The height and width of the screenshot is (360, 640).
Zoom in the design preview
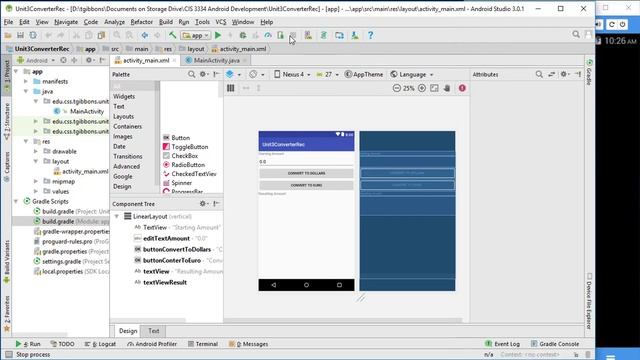(422, 88)
